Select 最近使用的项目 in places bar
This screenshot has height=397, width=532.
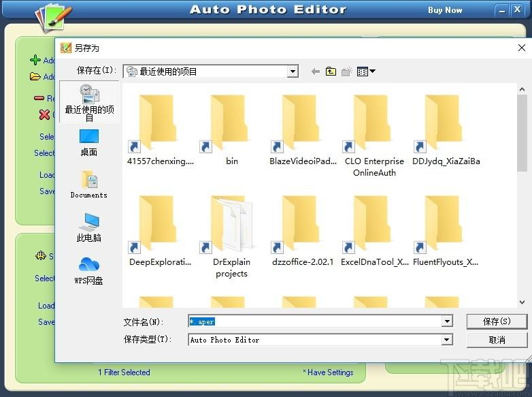[x=89, y=103]
